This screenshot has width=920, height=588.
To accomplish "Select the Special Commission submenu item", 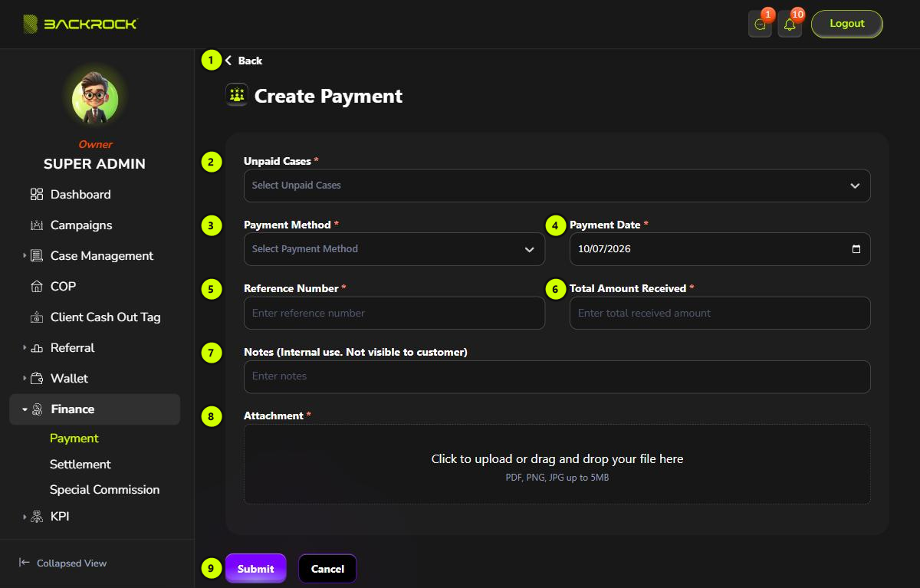I will tap(105, 490).
